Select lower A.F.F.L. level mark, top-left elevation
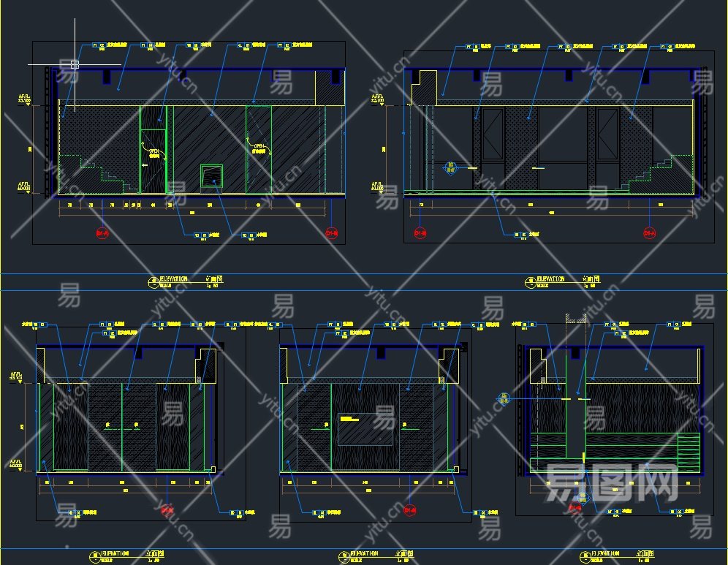The image size is (728, 565). click(x=24, y=186)
